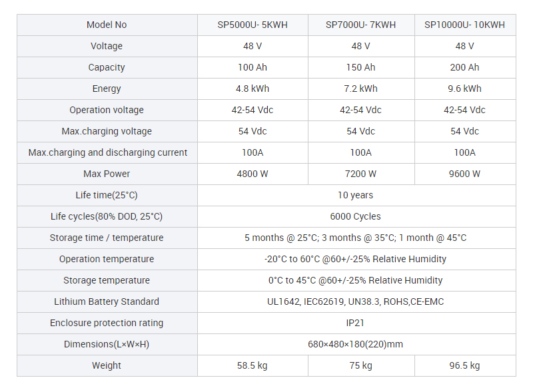The image size is (533, 392).
Task: Select the 4.8 kWh energy value
Action: (253, 89)
